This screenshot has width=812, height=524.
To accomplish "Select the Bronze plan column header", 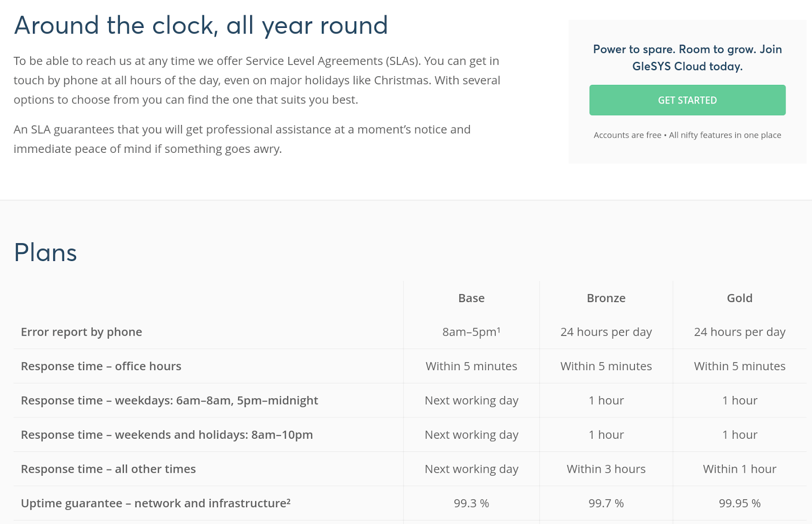I will pyautogui.click(x=606, y=298).
